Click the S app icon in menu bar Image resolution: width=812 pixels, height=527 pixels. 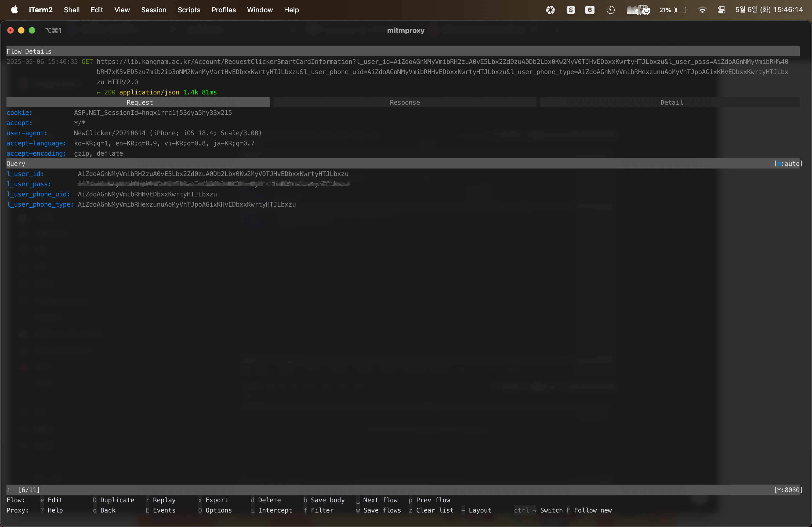570,10
